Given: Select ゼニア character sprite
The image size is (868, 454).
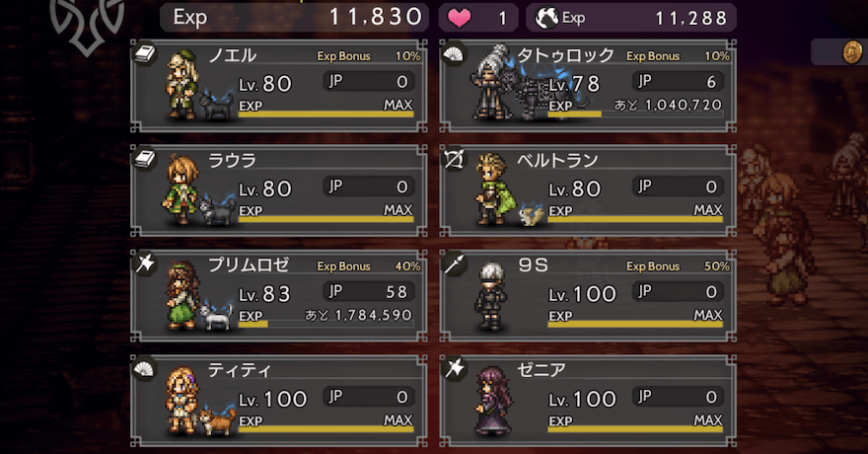Looking at the screenshot, I should (492, 401).
